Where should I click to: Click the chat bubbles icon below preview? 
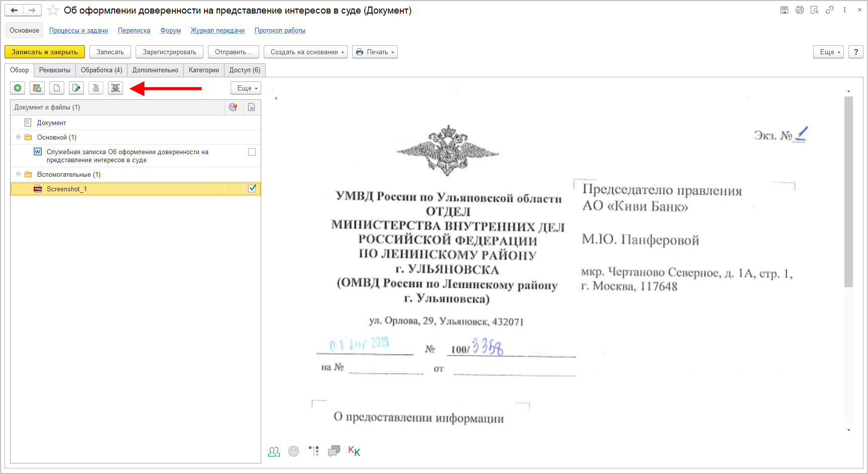334,451
